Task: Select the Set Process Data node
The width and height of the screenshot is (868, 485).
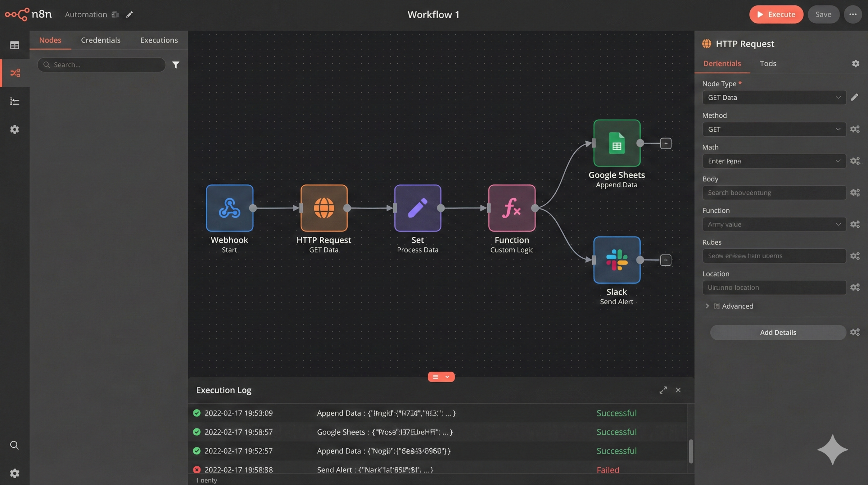Action: 417,208
